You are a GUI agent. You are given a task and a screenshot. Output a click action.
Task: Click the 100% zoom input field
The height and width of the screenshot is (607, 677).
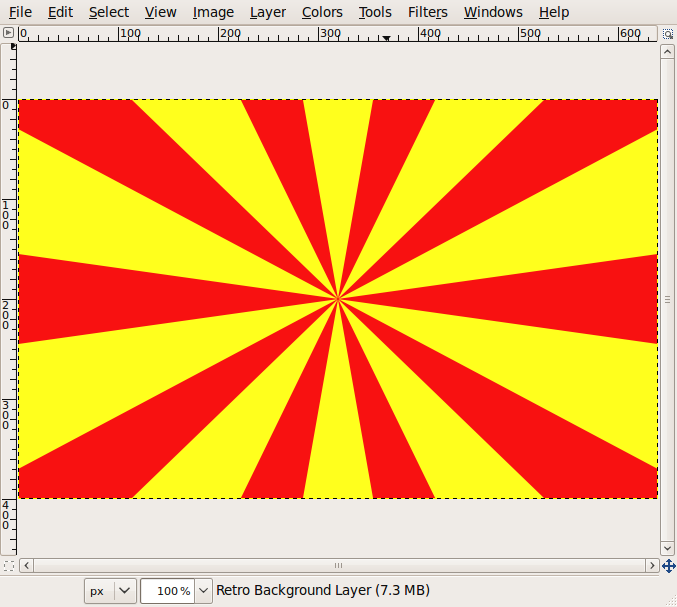click(x=168, y=591)
